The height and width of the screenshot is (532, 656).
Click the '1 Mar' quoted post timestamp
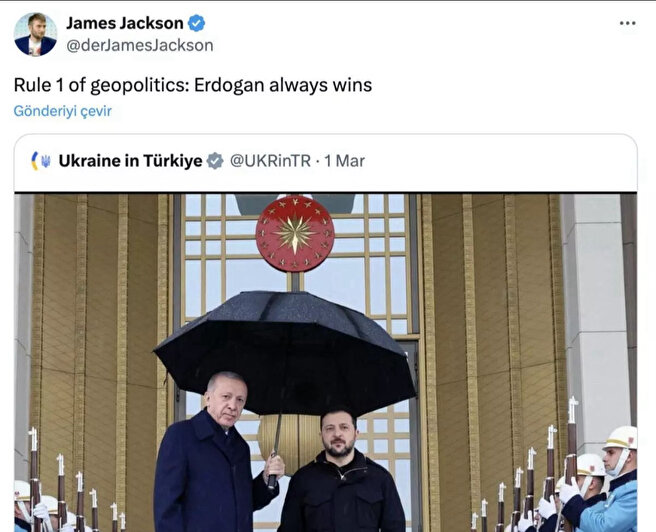coord(344,161)
